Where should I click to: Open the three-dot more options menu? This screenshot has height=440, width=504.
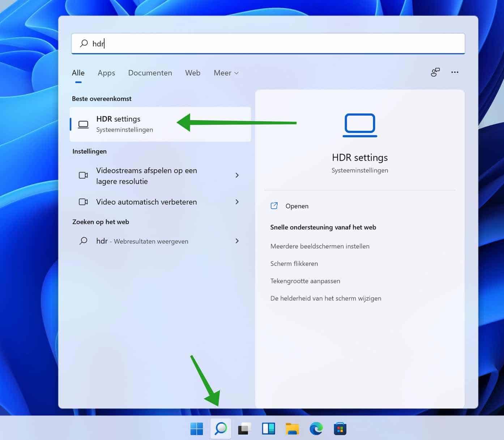(x=454, y=72)
